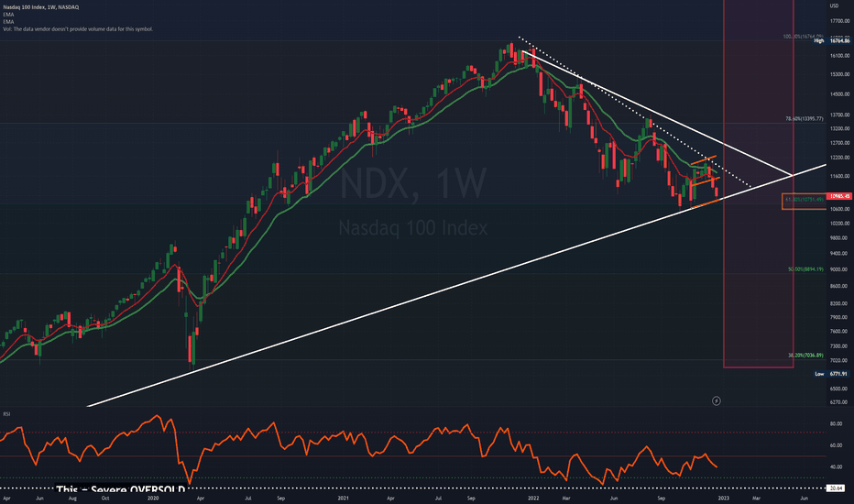Click the 60.00 level on RSI axis

pos(836,445)
